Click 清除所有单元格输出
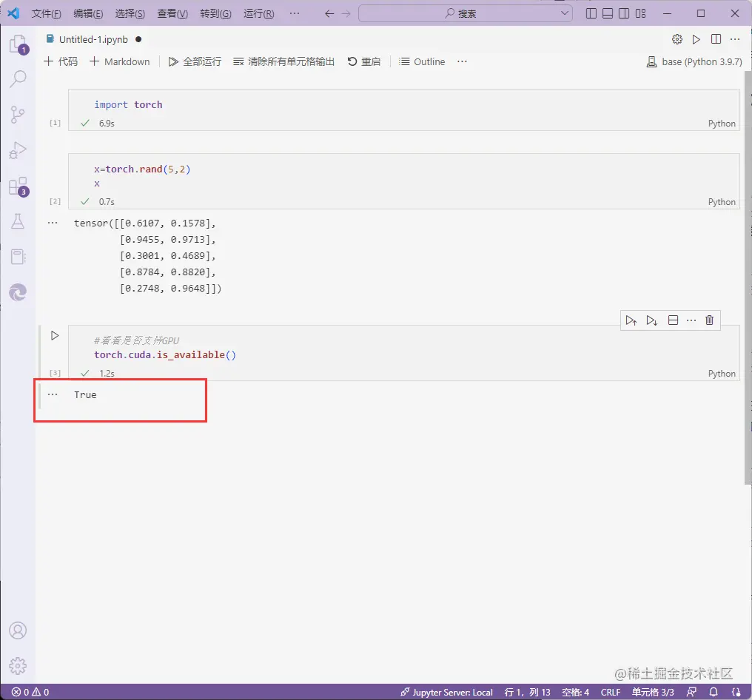This screenshot has height=700, width=752. [284, 61]
